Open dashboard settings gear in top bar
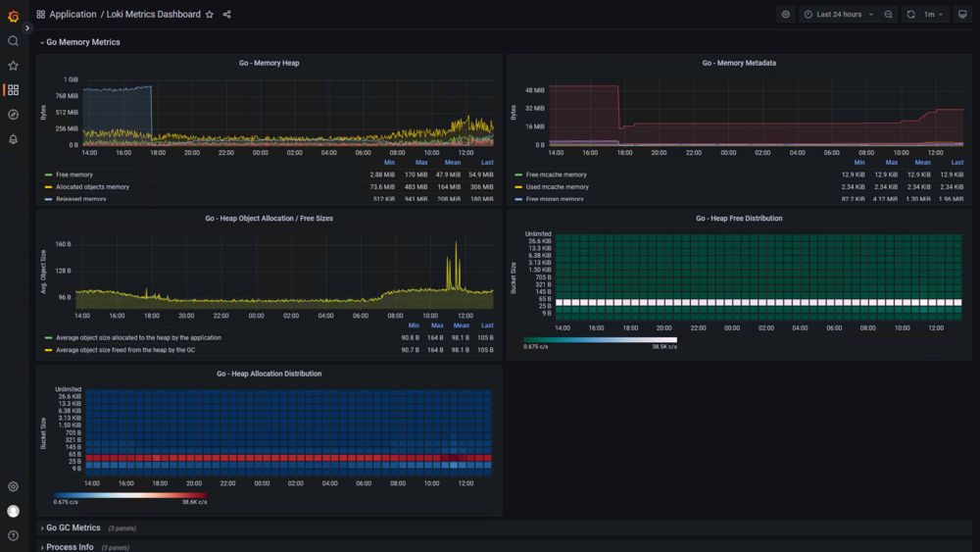Screen dimensions: 980x552 (786, 15)
